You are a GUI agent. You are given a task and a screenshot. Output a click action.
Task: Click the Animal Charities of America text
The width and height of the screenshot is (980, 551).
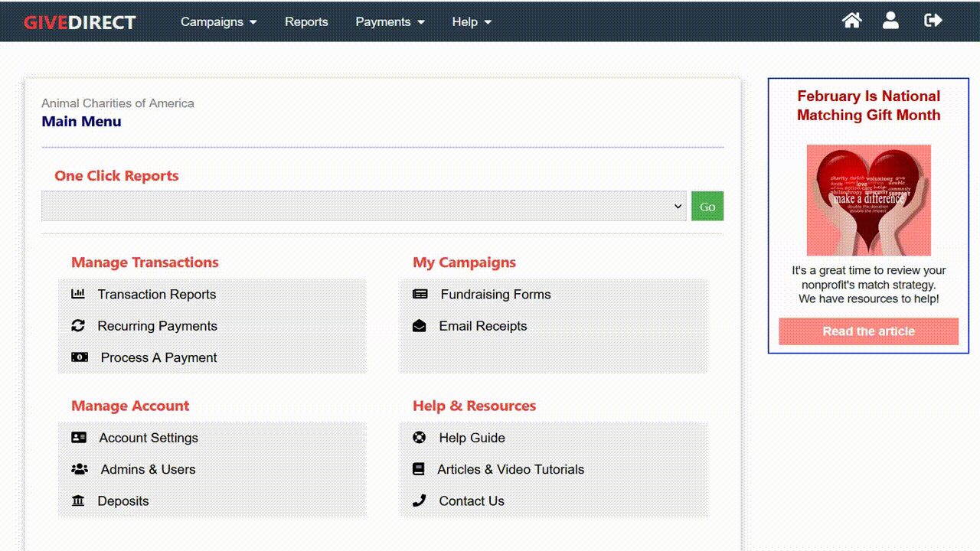pos(118,103)
